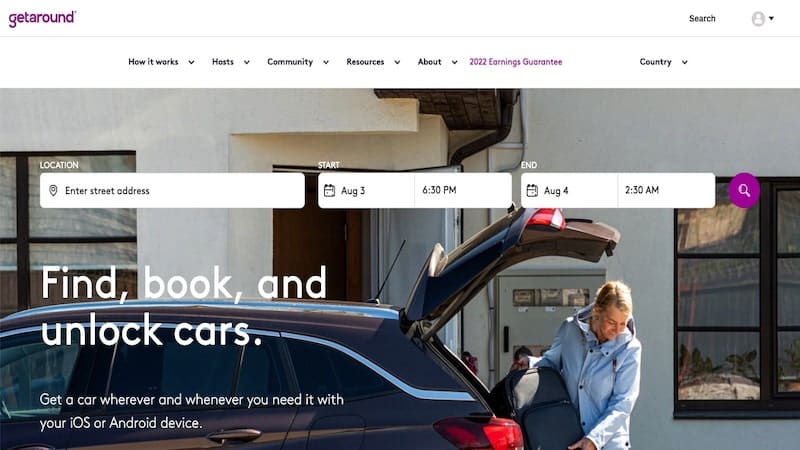Image resolution: width=800 pixels, height=450 pixels.
Task: Click the Search link in header
Action: click(702, 18)
